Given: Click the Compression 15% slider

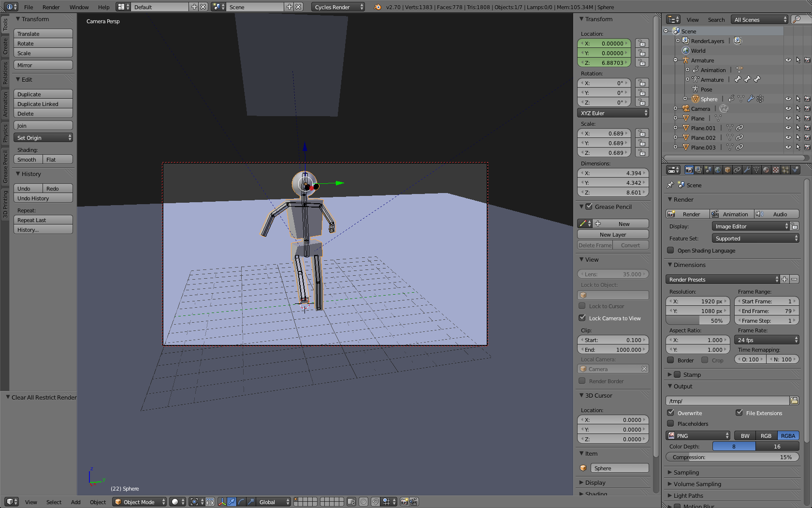Looking at the screenshot, I should pyautogui.click(x=732, y=457).
